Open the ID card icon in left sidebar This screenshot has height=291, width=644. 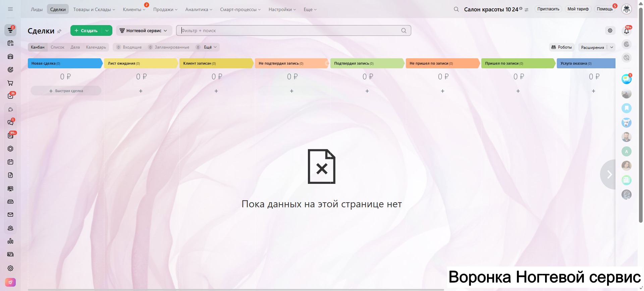click(10, 254)
